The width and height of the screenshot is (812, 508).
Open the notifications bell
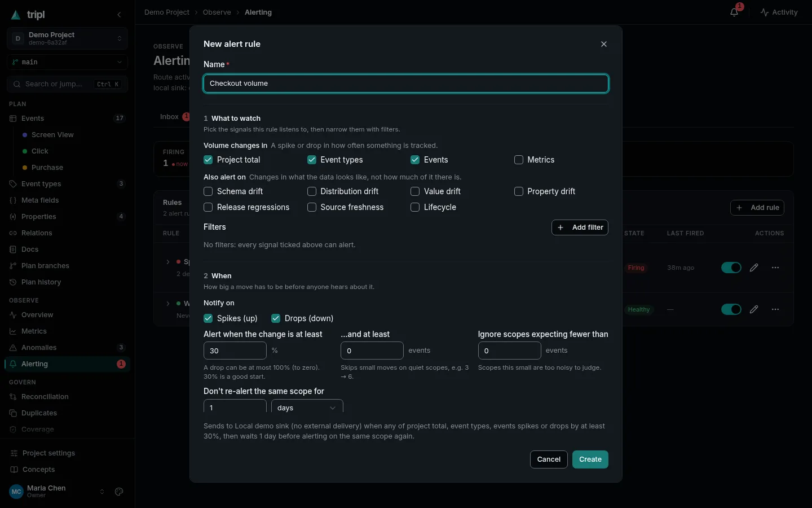[734, 12]
